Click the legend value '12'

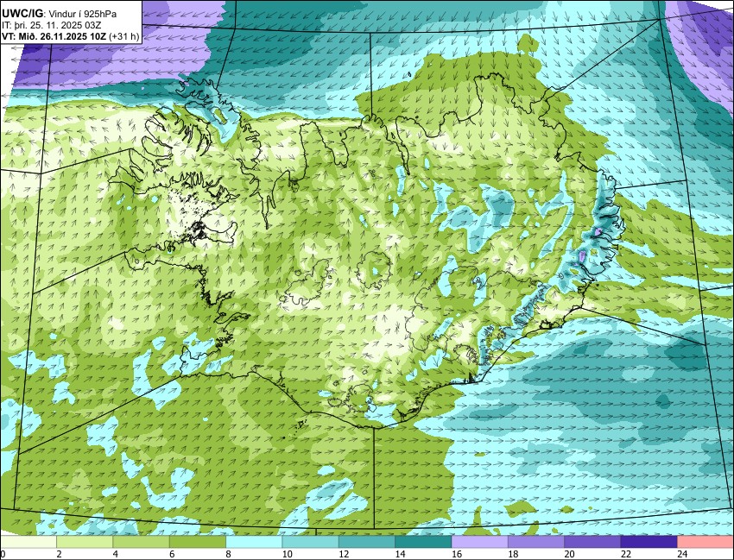pyautogui.click(x=344, y=554)
